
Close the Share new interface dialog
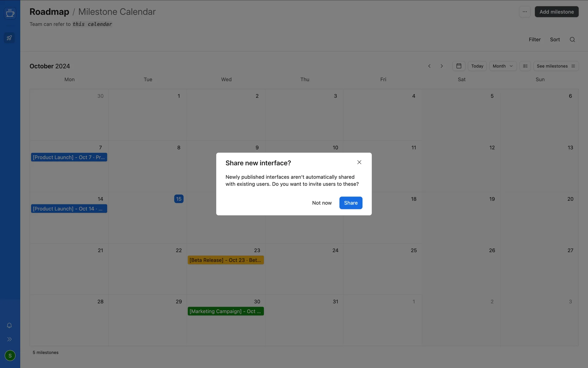point(359,162)
